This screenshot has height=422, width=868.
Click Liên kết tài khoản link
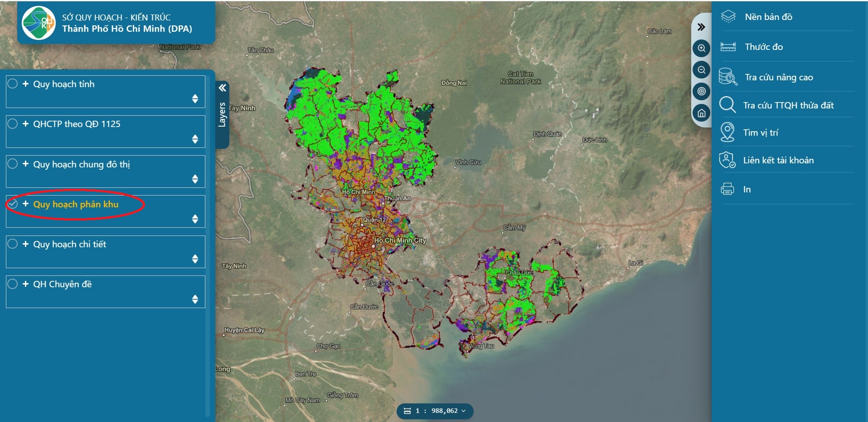pyautogui.click(x=778, y=160)
